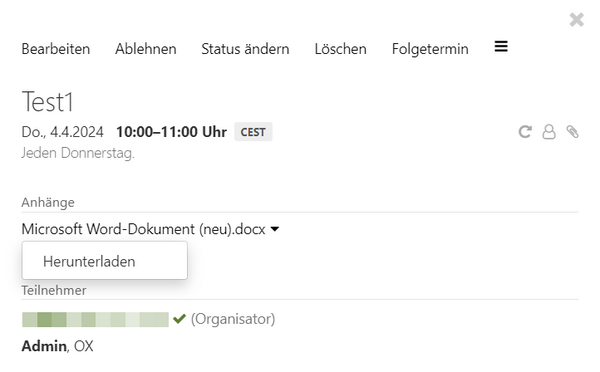Choose Status ändern in the toolbar
This screenshot has width=600, height=372.
245,49
